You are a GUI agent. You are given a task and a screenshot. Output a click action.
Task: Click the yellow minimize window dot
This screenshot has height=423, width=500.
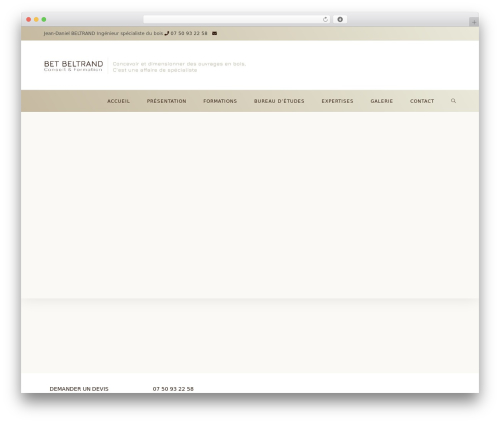pyautogui.click(x=36, y=20)
